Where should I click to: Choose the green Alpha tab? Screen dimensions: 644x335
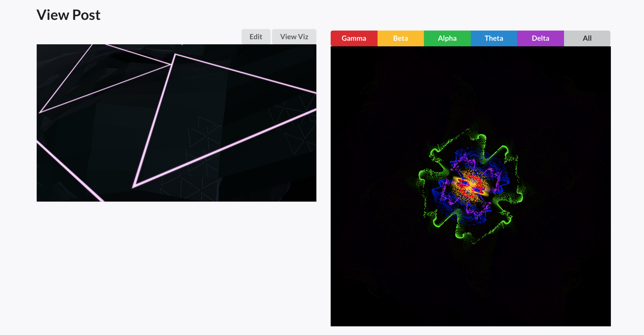pyautogui.click(x=447, y=38)
